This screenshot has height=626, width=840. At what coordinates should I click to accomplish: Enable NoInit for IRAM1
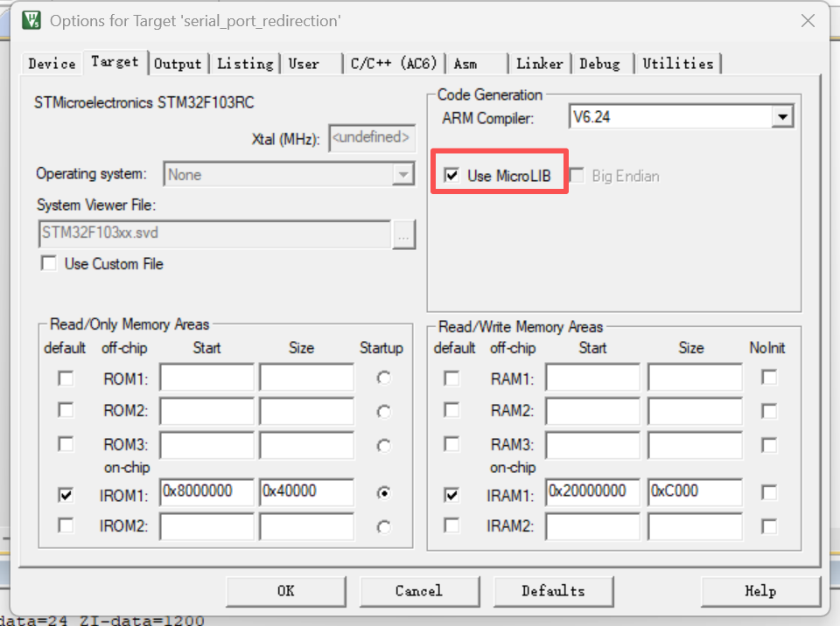[769, 492]
